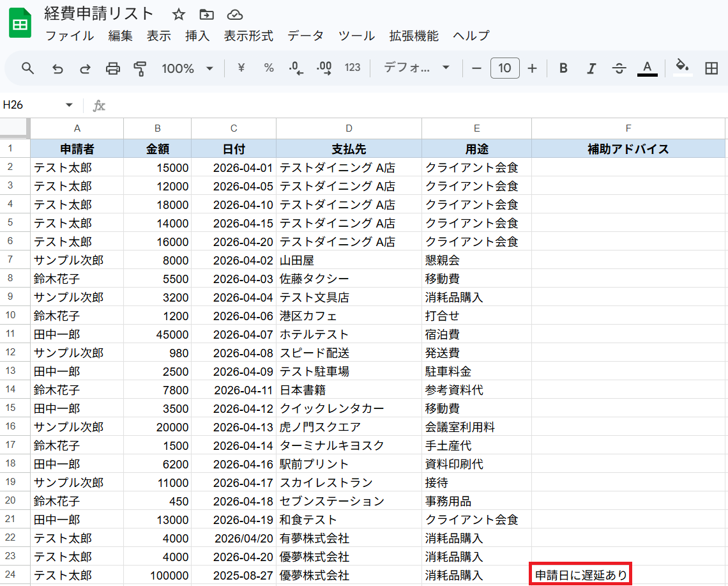
Task: Increase font size with plus
Action: 532,68
